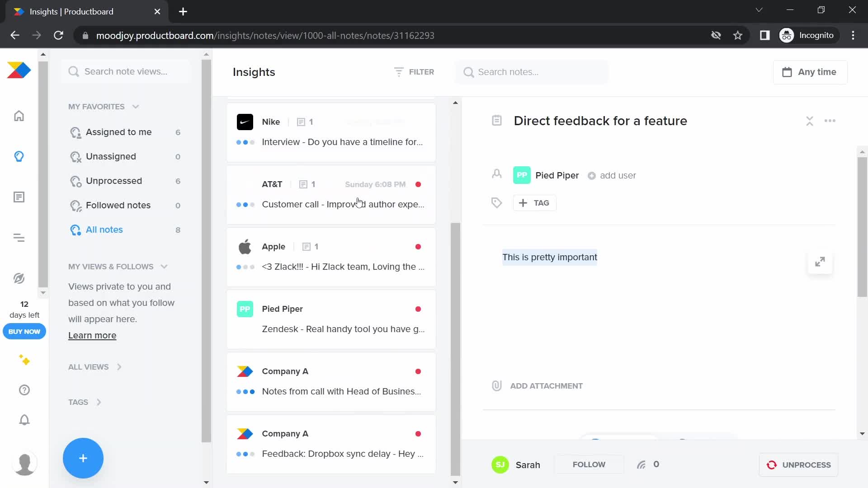Open user profile avatar in sidebar
Image resolution: width=868 pixels, height=488 pixels.
pyautogui.click(x=24, y=464)
